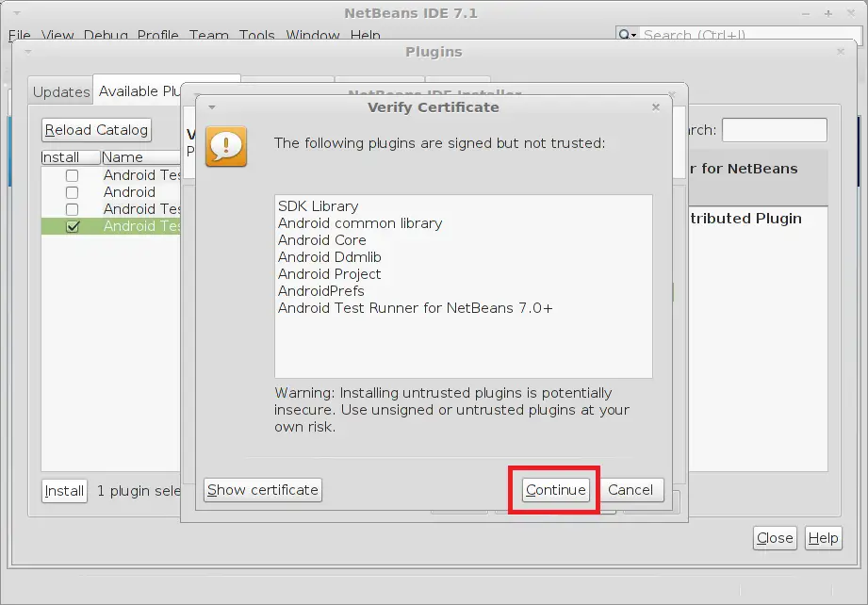
Task: Open Show certificate details
Action: click(x=262, y=490)
